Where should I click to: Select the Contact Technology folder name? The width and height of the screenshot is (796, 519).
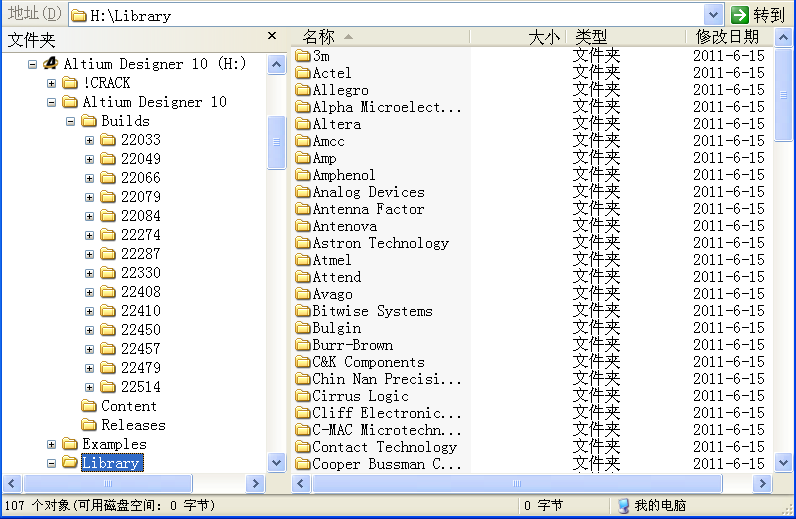pos(385,447)
